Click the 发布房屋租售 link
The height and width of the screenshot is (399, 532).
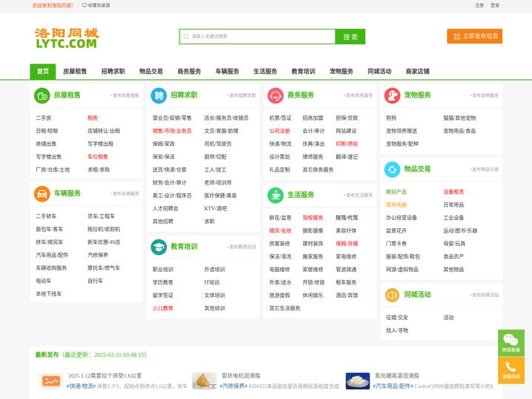[125, 95]
